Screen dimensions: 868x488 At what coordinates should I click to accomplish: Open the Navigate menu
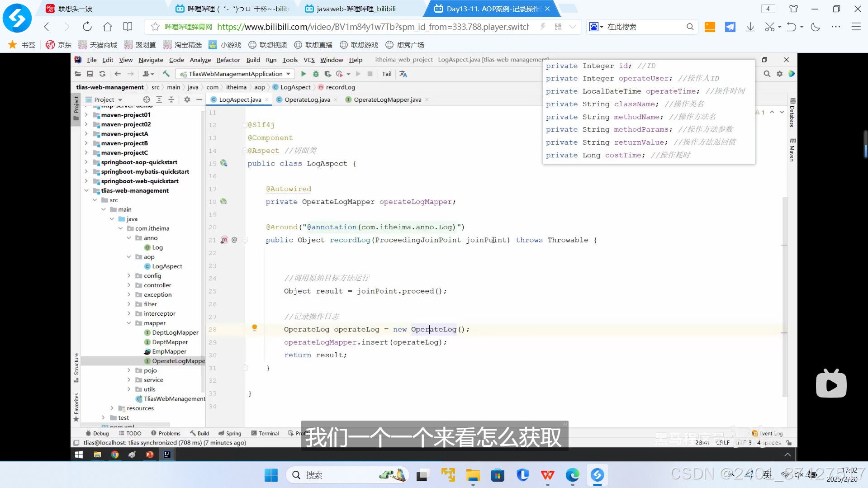point(151,60)
